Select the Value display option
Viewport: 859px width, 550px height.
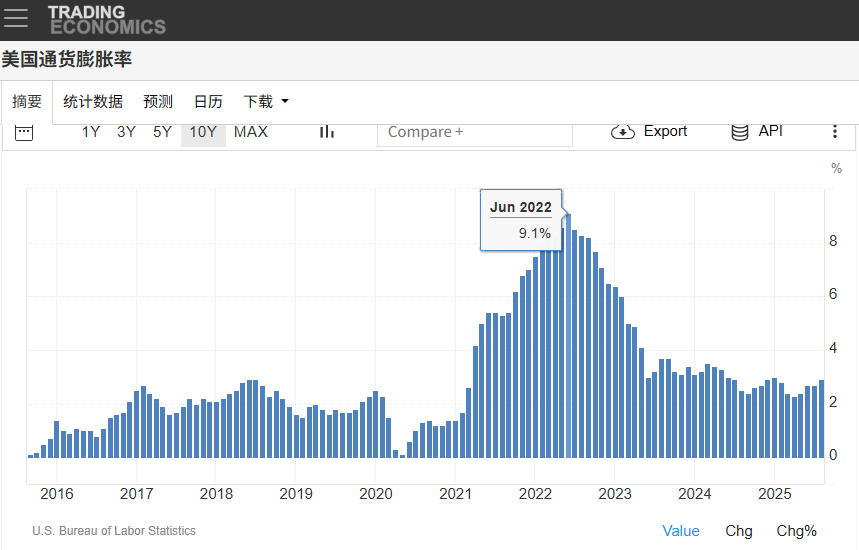681,531
